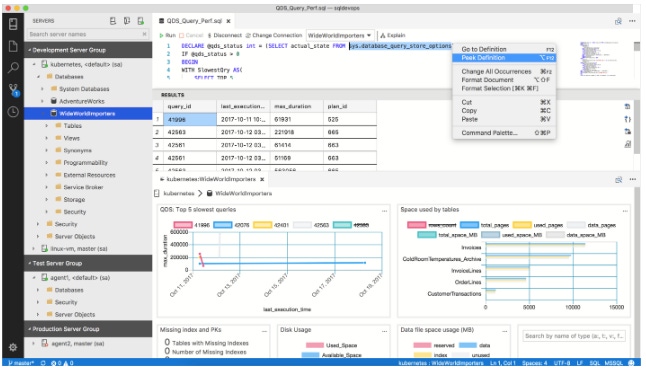The width and height of the screenshot is (646, 369).
Task: Choose Change All Occurrences from the context menu
Action: tap(504, 72)
